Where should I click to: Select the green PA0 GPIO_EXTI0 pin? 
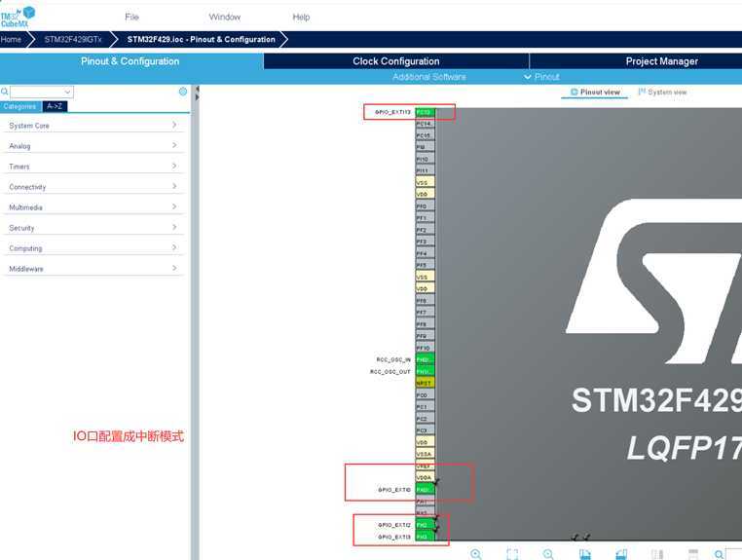pyautogui.click(x=425, y=490)
